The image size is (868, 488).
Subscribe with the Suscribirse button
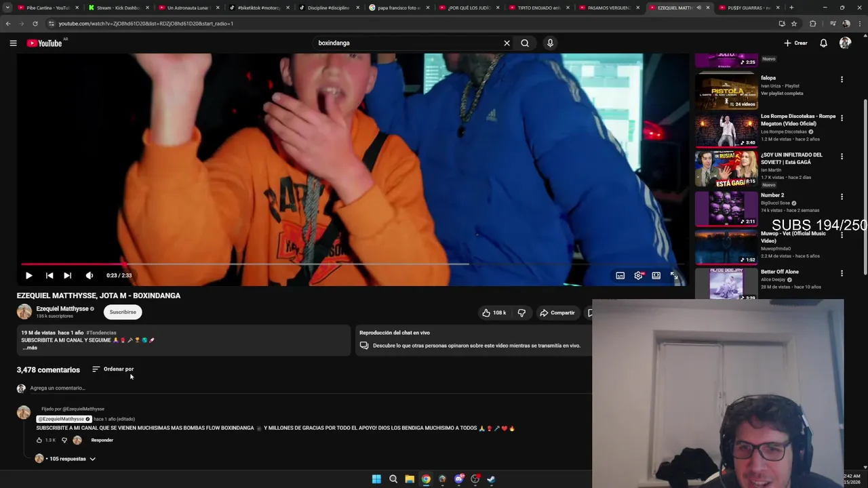(123, 312)
